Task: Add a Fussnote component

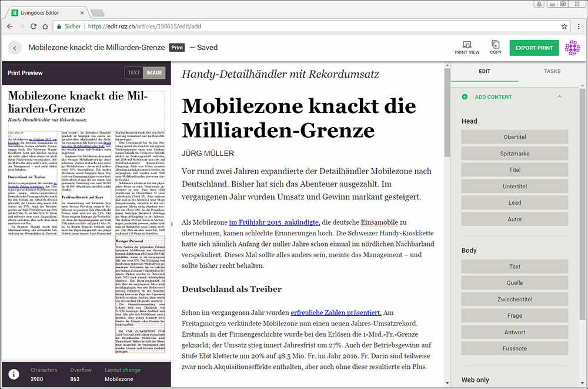Action: pyautogui.click(x=514, y=348)
